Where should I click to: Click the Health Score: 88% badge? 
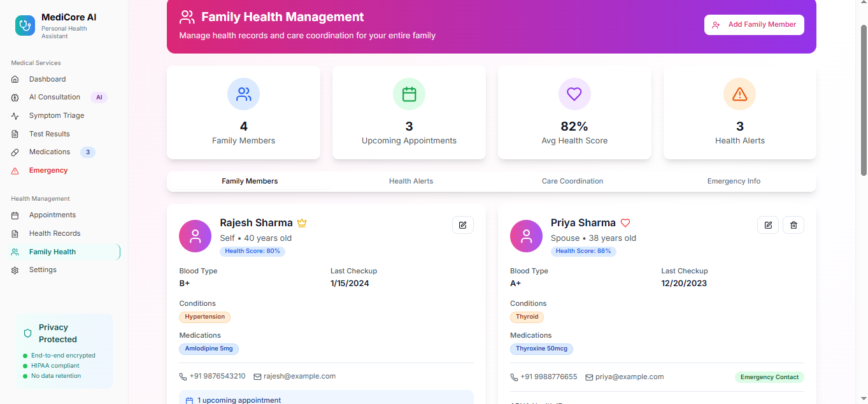pyautogui.click(x=583, y=251)
